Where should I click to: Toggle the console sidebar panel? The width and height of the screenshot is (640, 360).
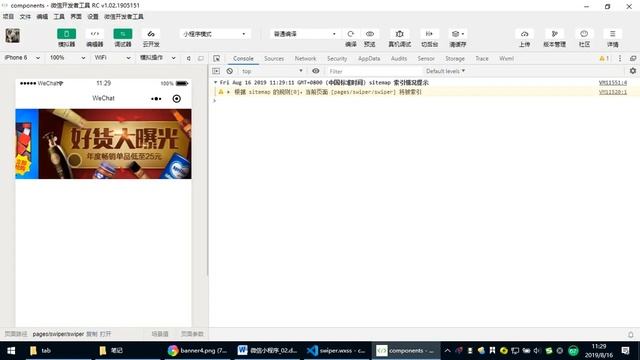tap(216, 71)
